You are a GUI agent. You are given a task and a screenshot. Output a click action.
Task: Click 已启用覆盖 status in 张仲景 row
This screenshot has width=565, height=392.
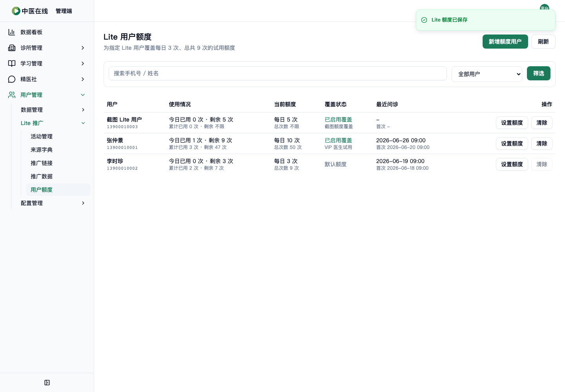click(338, 140)
